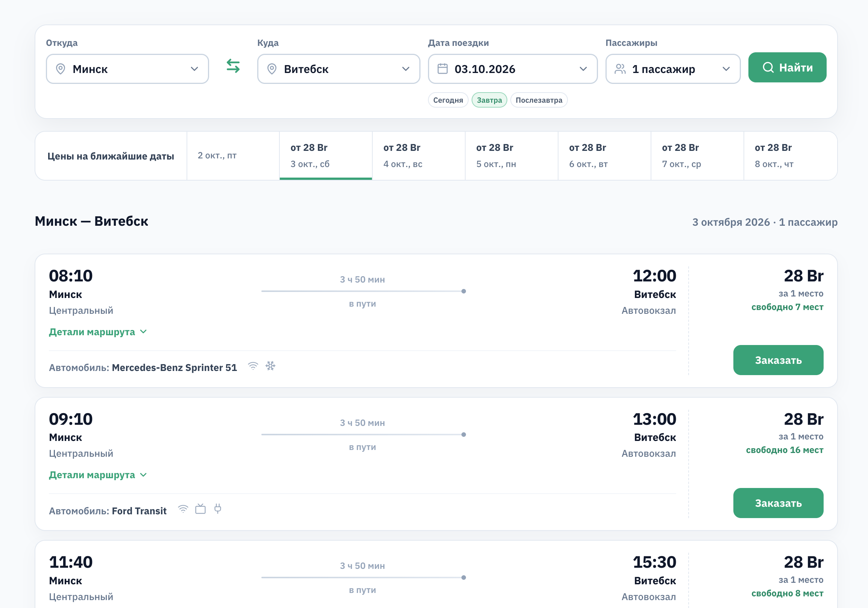Image resolution: width=868 pixels, height=608 pixels.
Task: Click the Mercedes-Benz Sprinter 51 vehicle name
Action: point(175,368)
